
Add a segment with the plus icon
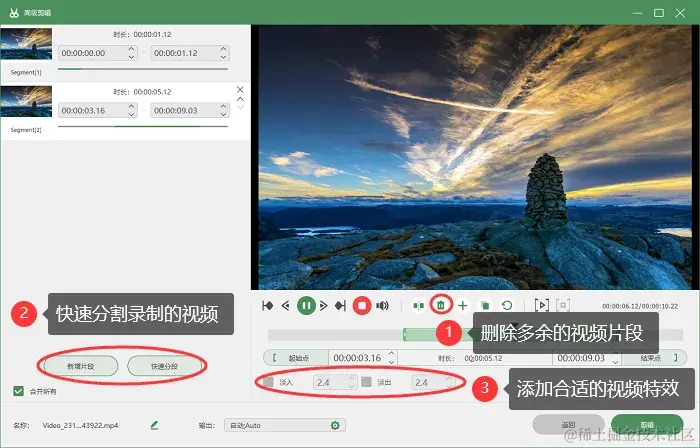pyautogui.click(x=463, y=306)
